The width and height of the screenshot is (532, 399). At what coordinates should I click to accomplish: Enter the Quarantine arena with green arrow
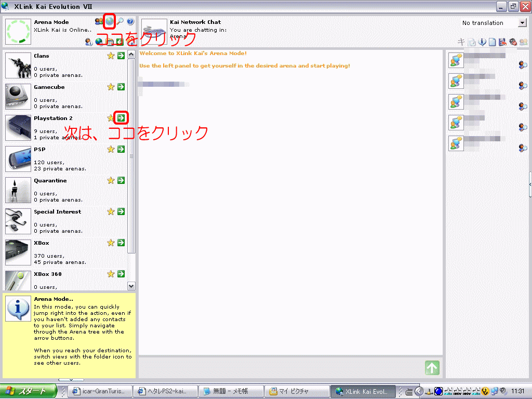[x=121, y=180]
